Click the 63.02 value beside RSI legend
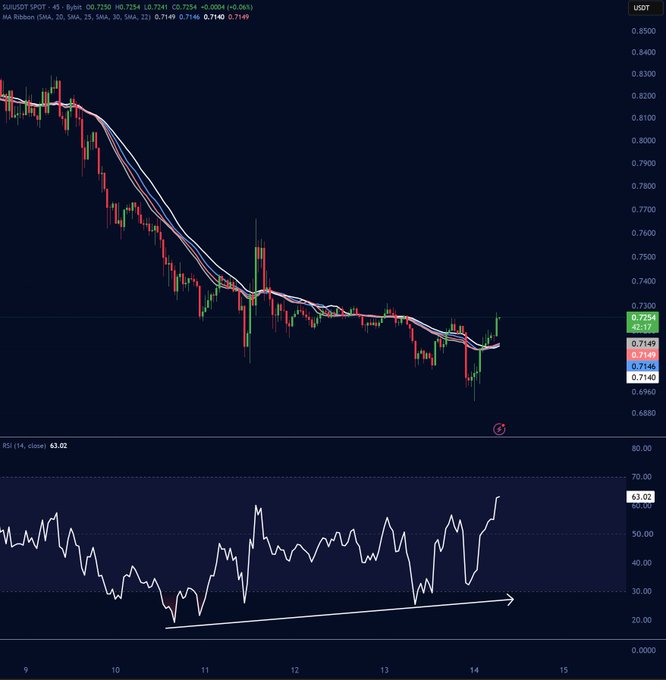 (59, 445)
